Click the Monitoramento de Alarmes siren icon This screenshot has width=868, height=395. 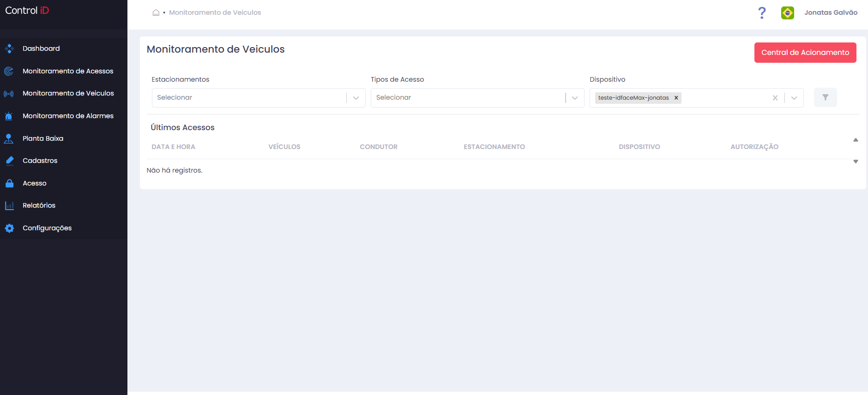[9, 116]
